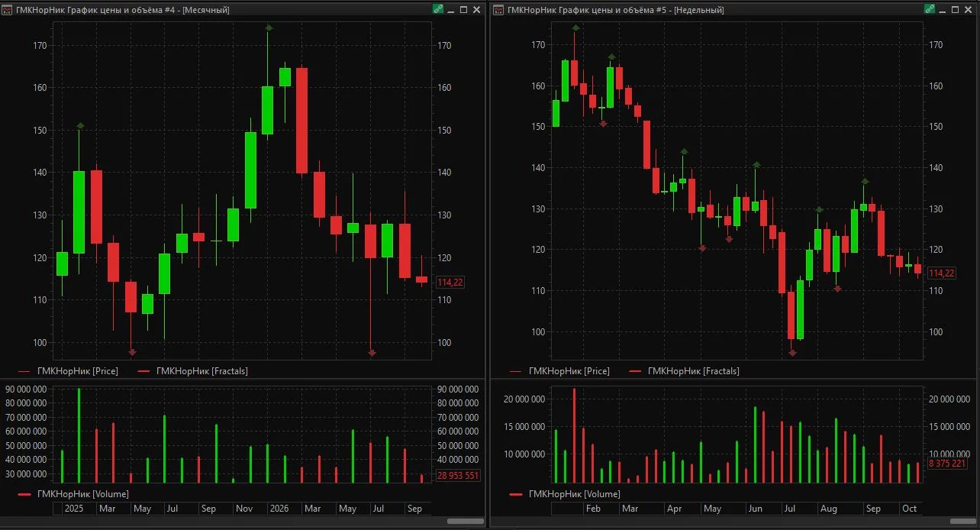Click the 90 000 000 label on the monthly left volume axis

(x=26, y=389)
